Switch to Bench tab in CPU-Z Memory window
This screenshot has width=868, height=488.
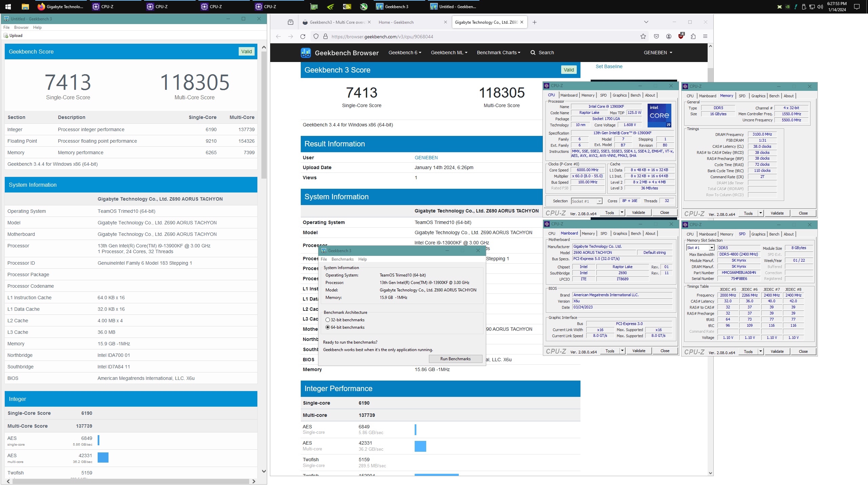[x=774, y=96]
